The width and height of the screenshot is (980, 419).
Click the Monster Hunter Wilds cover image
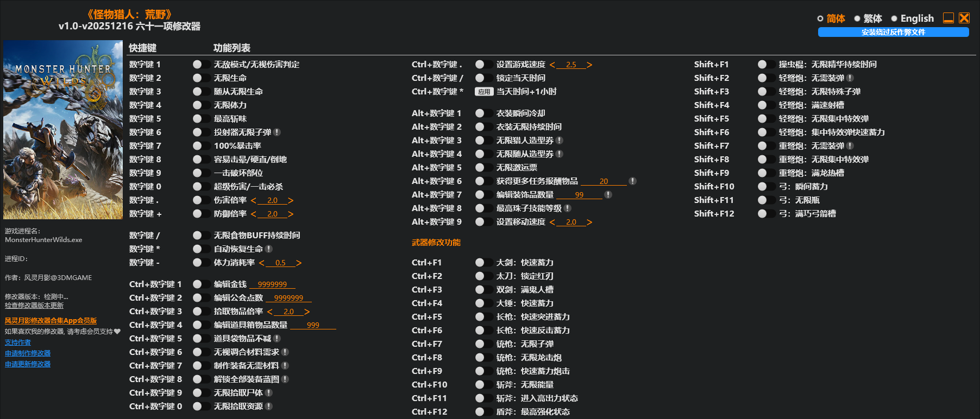[63, 130]
